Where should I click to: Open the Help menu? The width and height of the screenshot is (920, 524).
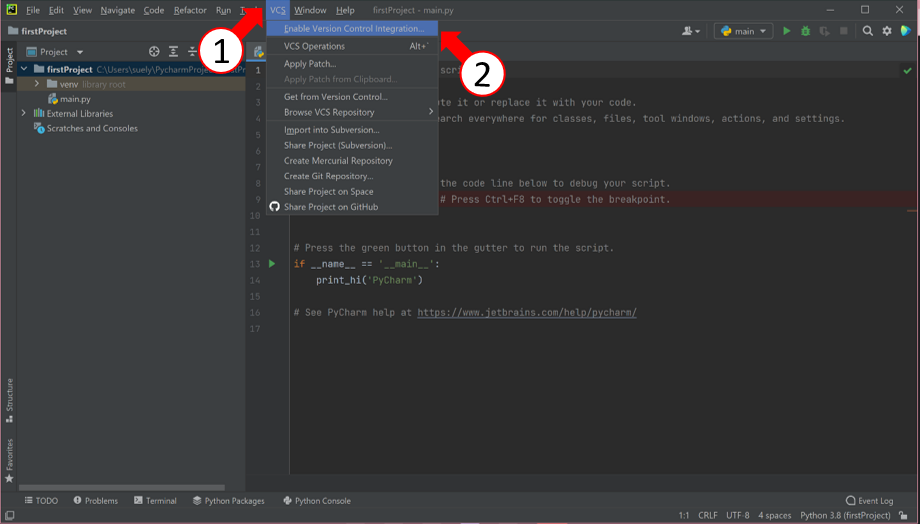(345, 10)
